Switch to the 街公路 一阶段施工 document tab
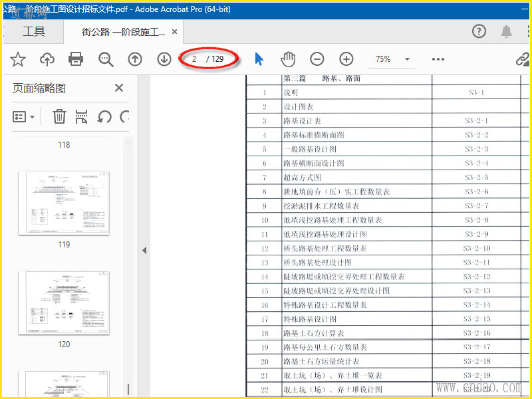 (123, 32)
